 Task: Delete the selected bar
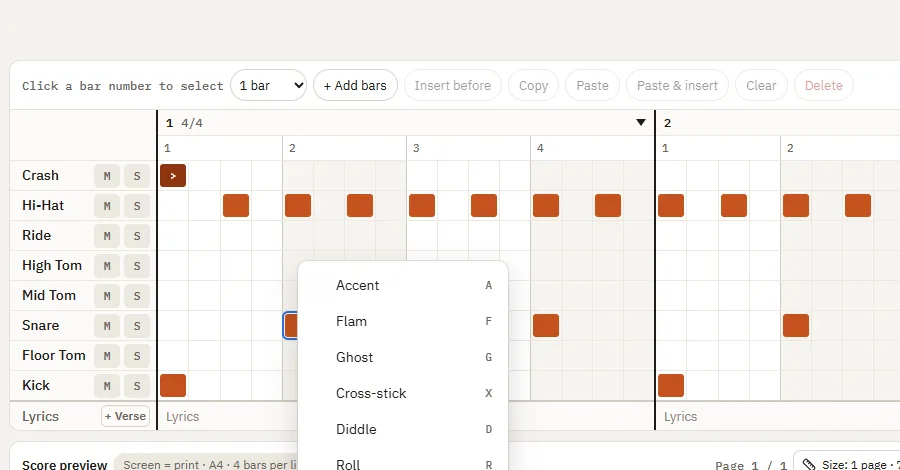point(824,86)
